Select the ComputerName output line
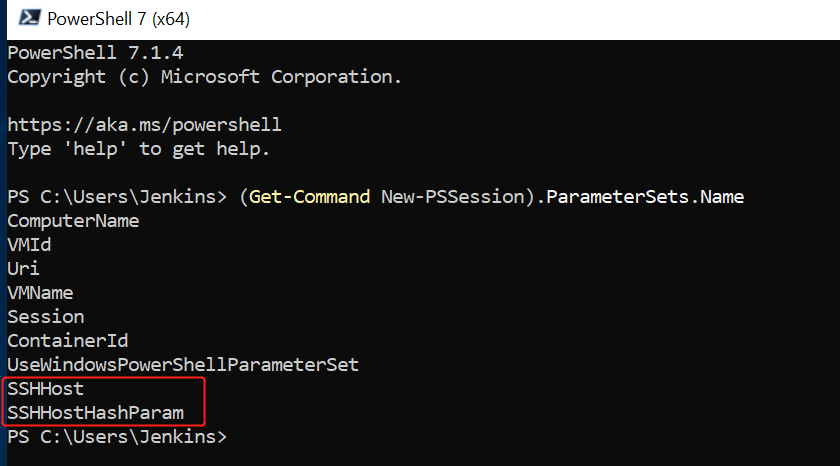The width and height of the screenshot is (840, 466). 73,221
